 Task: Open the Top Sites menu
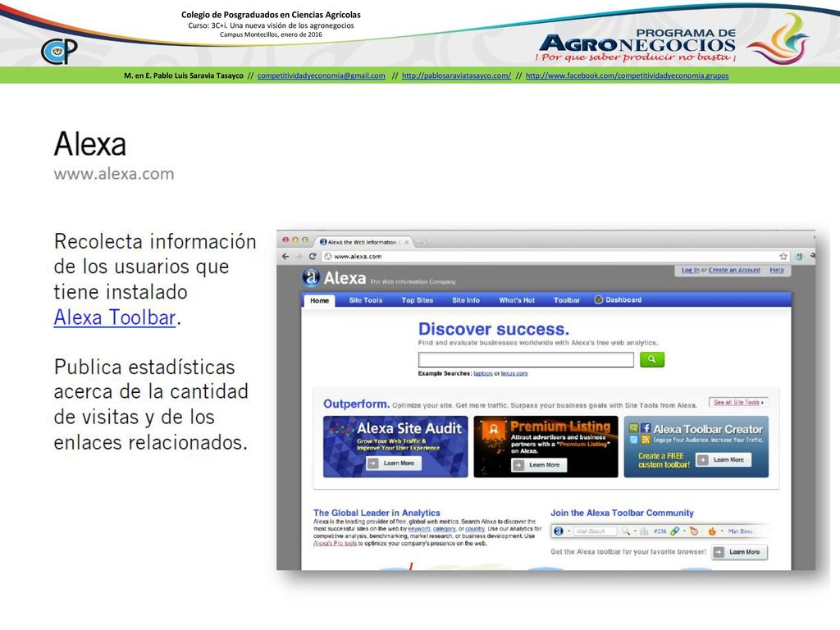coord(418,300)
